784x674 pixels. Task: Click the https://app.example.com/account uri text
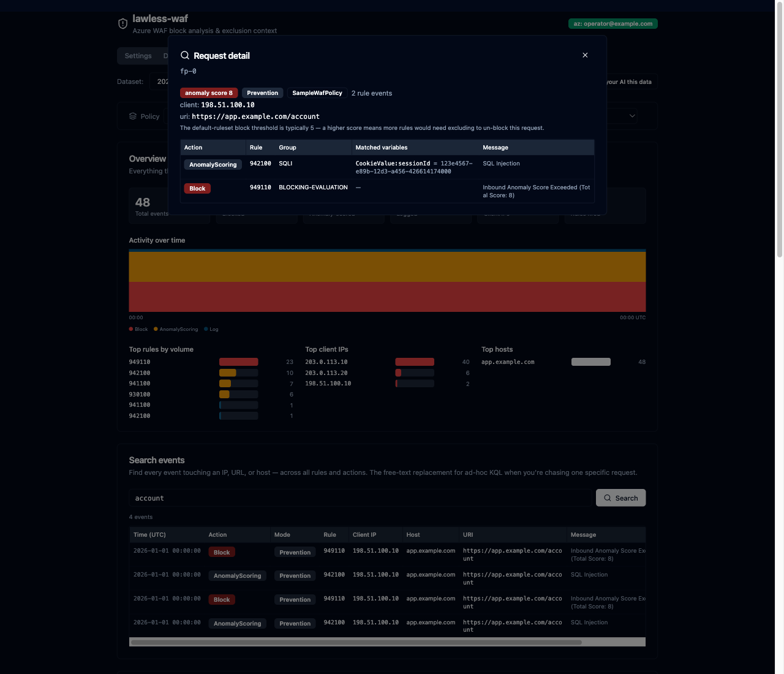[255, 116]
